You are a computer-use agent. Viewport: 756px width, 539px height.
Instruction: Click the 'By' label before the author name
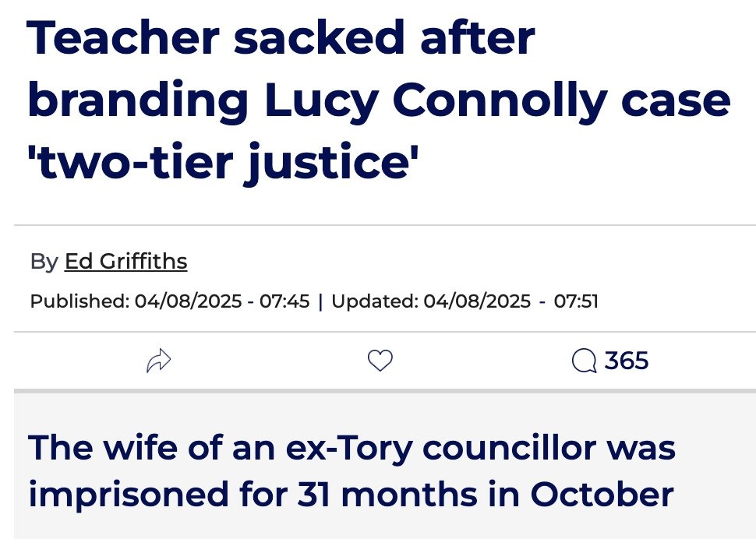point(44,261)
